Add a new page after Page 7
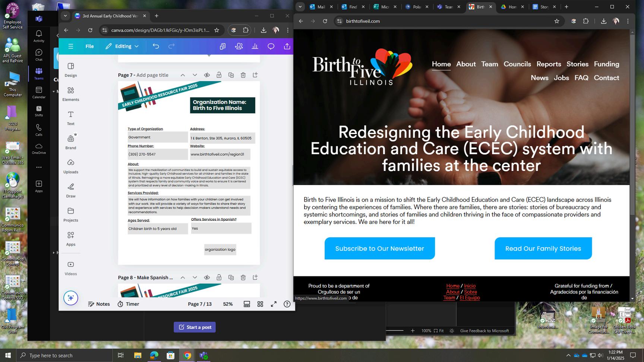The height and width of the screenshot is (362, 644). tap(255, 75)
